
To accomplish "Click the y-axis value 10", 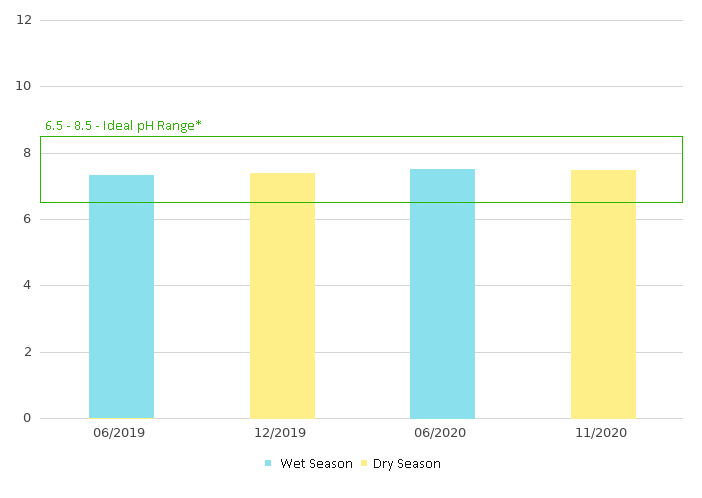I will coord(24,86).
